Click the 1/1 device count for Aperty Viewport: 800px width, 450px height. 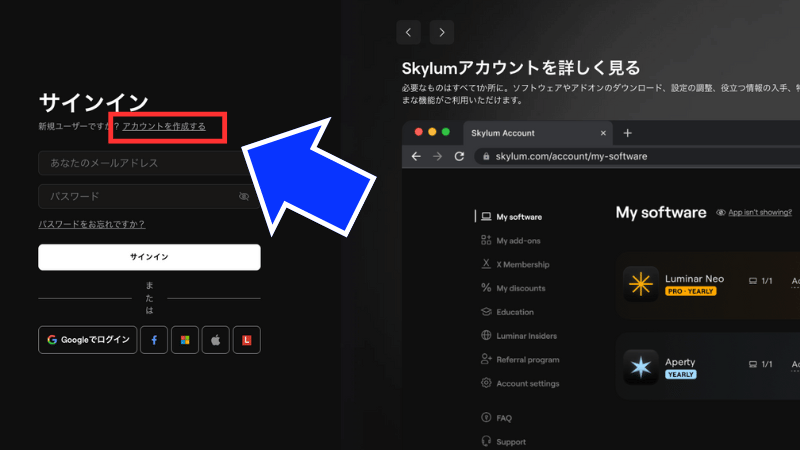click(761, 364)
